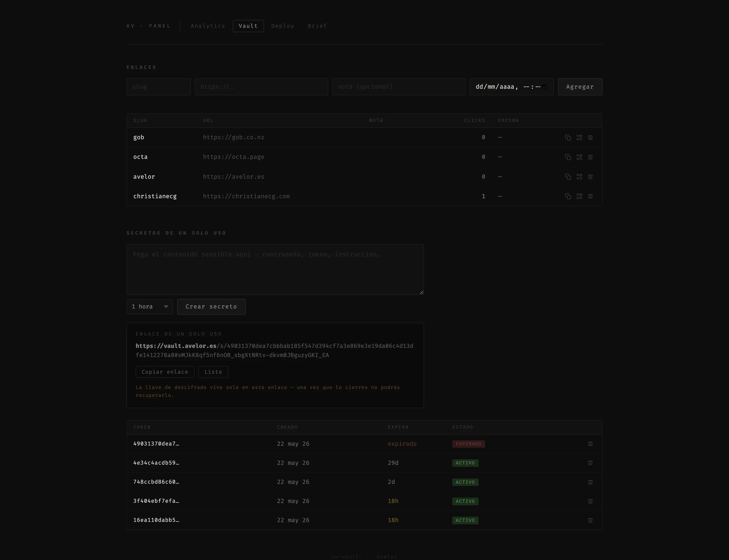Click token 3f404ebf7efa…
Screen dimensions: 729x560
[156, 501]
